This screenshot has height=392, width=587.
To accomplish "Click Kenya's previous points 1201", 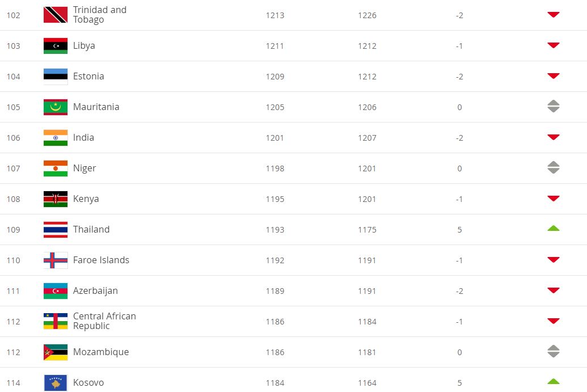I will point(367,199).
